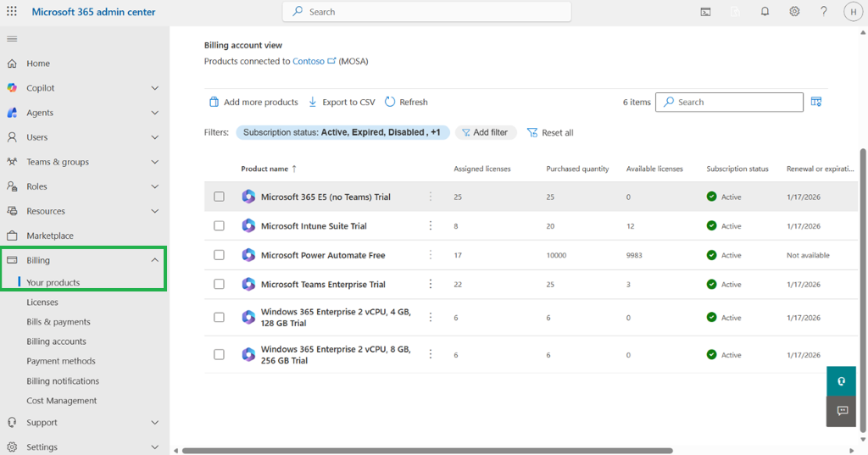Open the column chooser icon
Viewport: 868px width, 455px height.
click(x=816, y=102)
